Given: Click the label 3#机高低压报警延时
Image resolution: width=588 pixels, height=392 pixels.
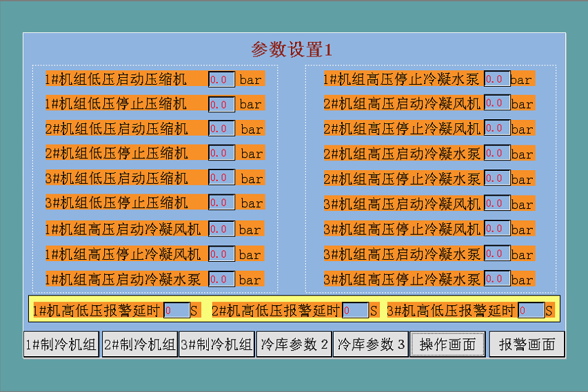Looking at the screenshot, I should tap(451, 311).
